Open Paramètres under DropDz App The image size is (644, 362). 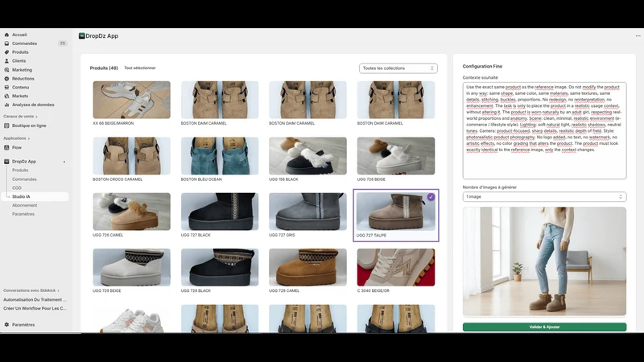pyautogui.click(x=23, y=214)
